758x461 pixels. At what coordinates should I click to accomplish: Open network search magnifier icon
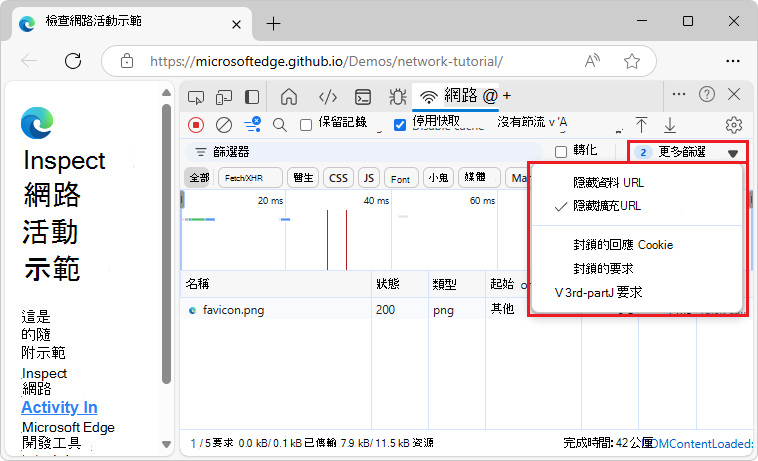pyautogui.click(x=279, y=125)
